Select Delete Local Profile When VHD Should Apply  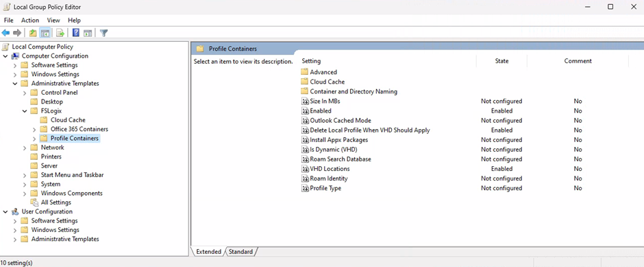coord(370,130)
